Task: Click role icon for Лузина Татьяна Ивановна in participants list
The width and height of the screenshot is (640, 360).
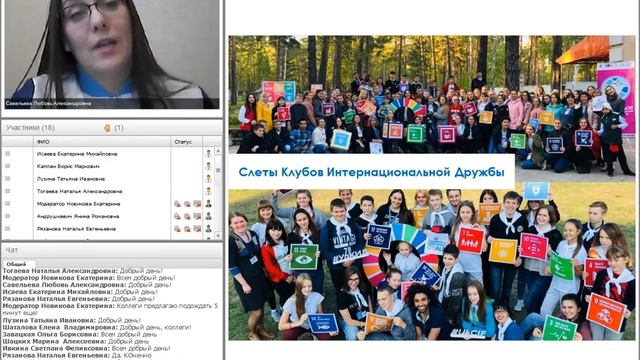Action: pos(208,179)
